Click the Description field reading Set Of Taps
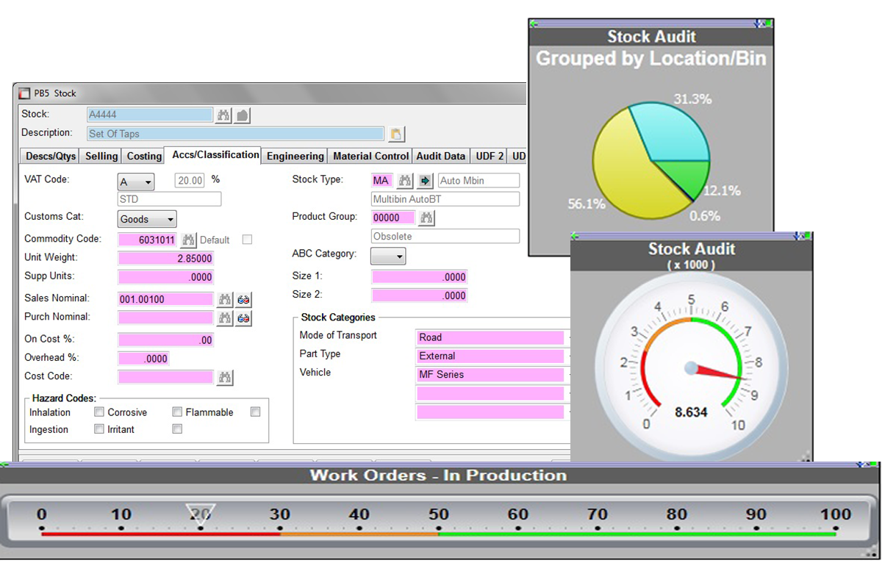The image size is (882, 588). pyautogui.click(x=235, y=134)
